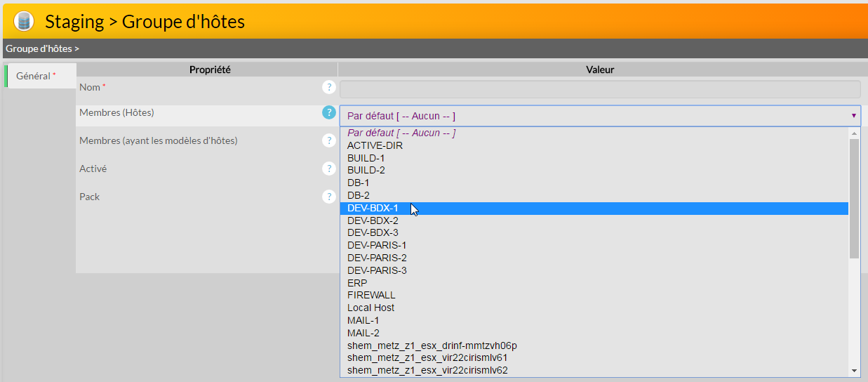The height and width of the screenshot is (382, 868).
Task: Click the dropdown list scrollbar thumb
Action: tap(854, 198)
